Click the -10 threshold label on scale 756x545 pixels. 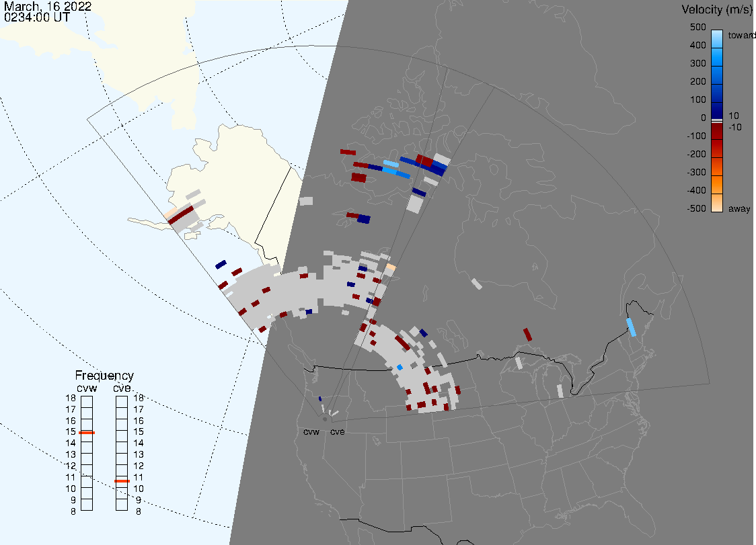pyautogui.click(x=734, y=127)
